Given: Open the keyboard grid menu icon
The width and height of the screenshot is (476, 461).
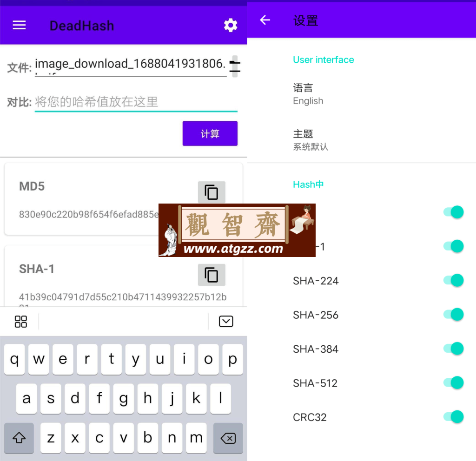Looking at the screenshot, I should point(20,322).
